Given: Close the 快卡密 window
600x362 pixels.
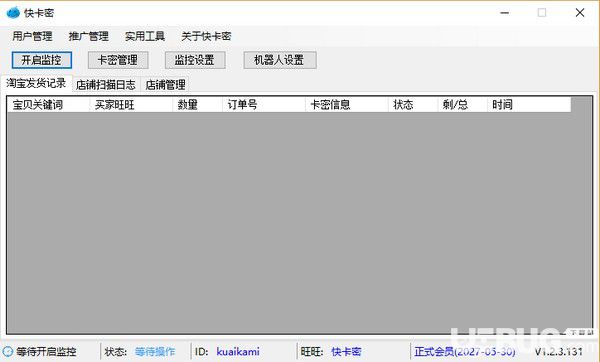Looking at the screenshot, I should pyautogui.click(x=580, y=13).
